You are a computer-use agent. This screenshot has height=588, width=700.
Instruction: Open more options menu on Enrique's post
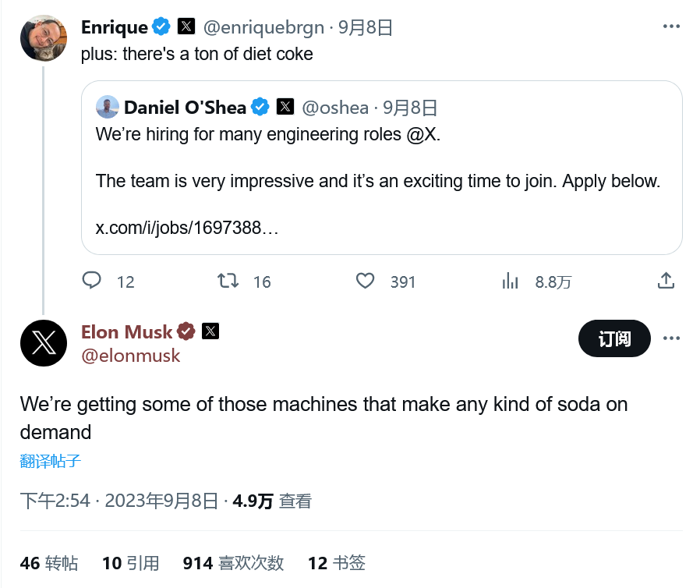coord(671,27)
